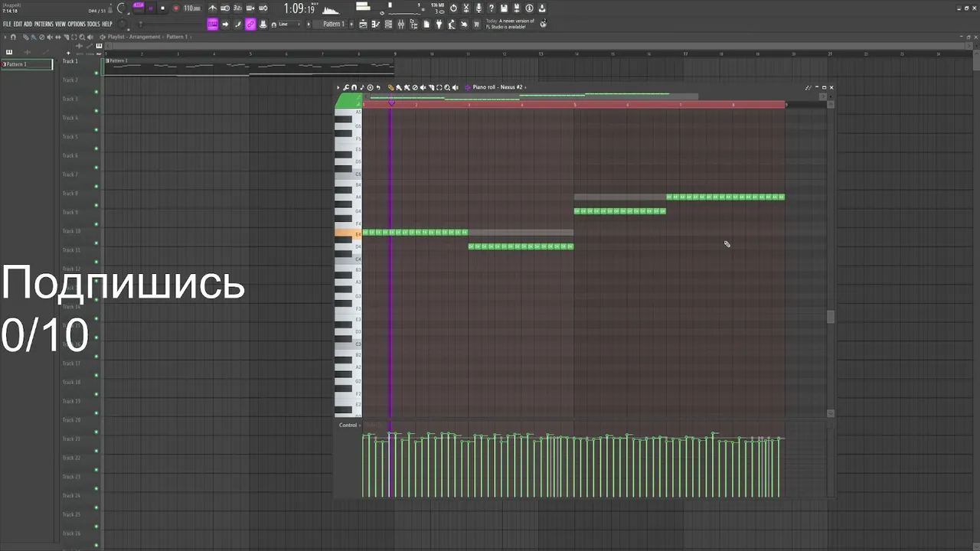The height and width of the screenshot is (551, 980).
Task: Toggle the recording countdown icon
Action: coord(237,8)
